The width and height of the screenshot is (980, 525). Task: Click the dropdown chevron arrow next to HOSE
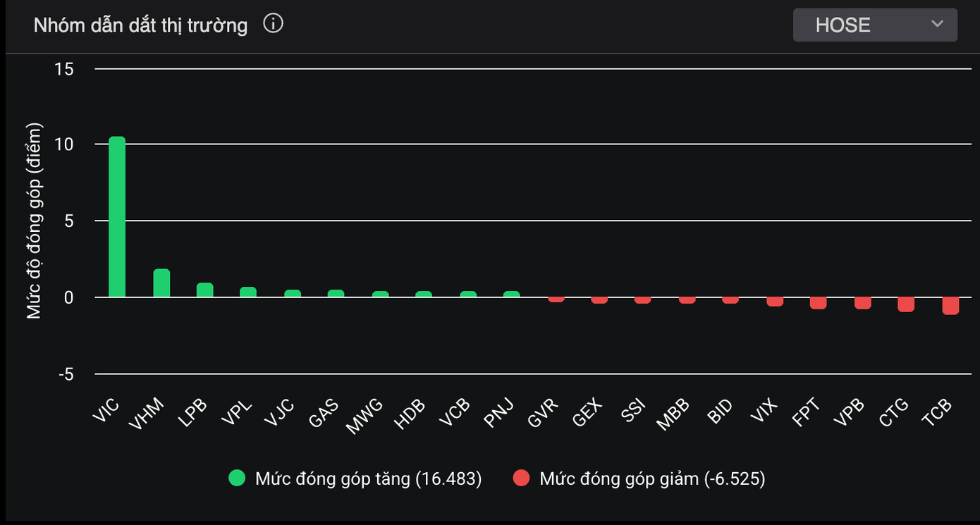point(937,25)
